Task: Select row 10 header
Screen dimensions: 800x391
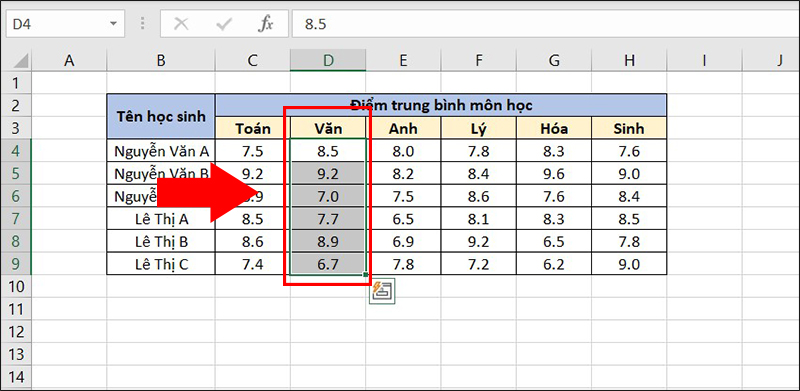Action: click(16, 287)
